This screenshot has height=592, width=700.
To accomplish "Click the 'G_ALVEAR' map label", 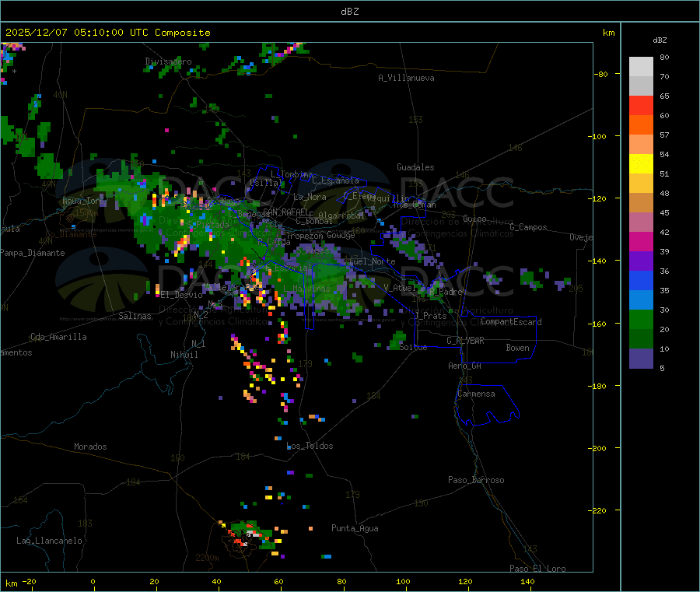I will (465, 341).
